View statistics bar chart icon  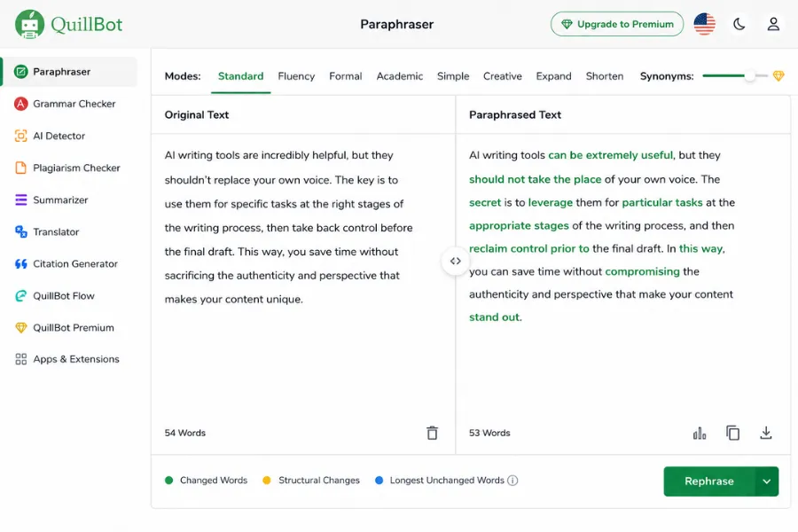pyautogui.click(x=700, y=434)
